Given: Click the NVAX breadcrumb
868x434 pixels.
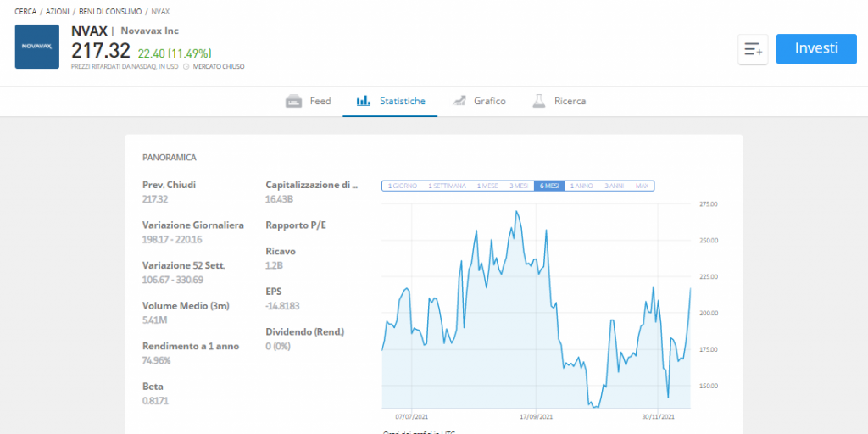Looking at the screenshot, I should (160, 11).
